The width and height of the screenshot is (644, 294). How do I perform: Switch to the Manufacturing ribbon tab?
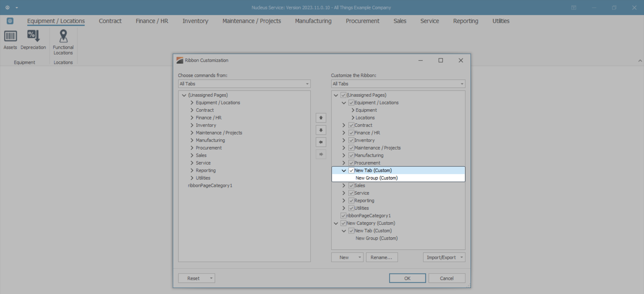click(313, 21)
